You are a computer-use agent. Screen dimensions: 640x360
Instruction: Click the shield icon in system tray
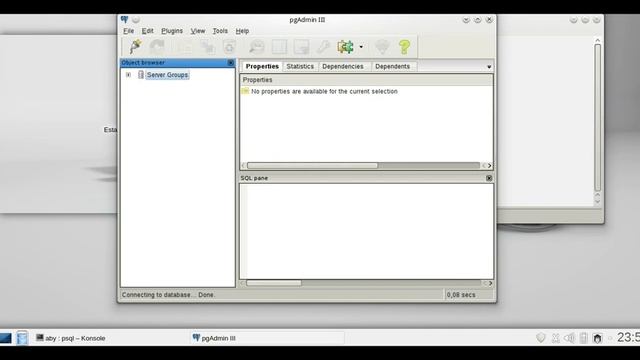pos(541,338)
